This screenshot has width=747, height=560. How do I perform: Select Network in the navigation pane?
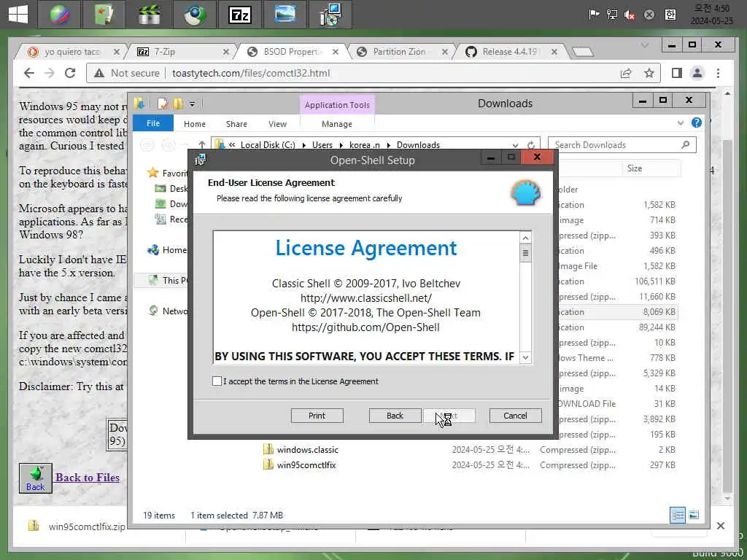[168, 311]
